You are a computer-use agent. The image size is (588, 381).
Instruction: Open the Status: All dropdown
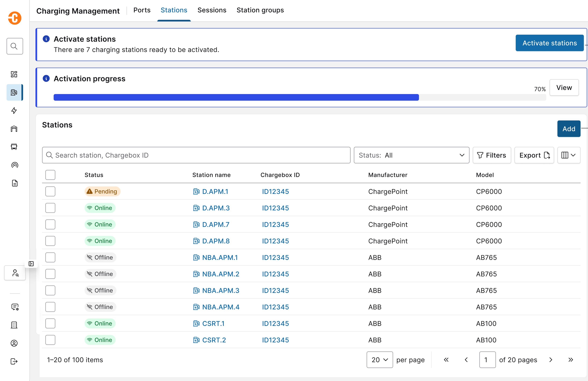411,155
